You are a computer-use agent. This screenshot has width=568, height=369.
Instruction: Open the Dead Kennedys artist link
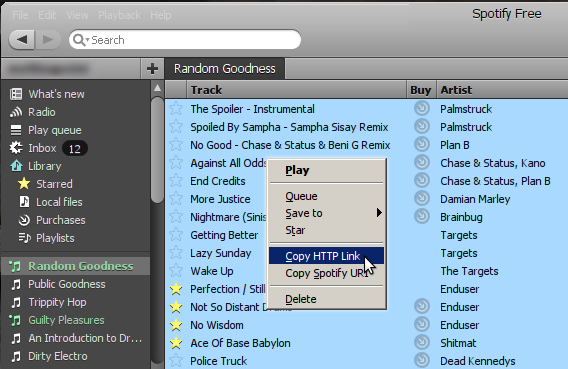(x=478, y=361)
